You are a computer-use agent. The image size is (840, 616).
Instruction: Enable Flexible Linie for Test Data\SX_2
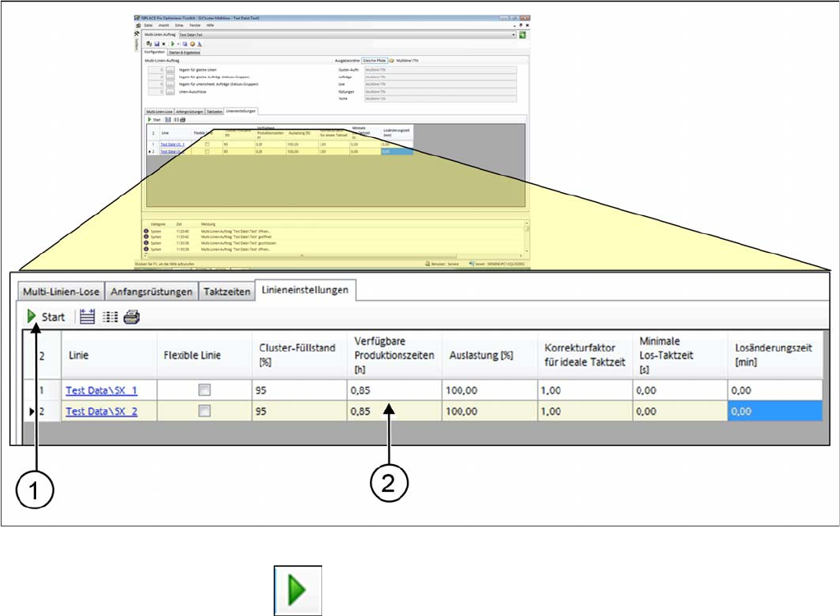coord(205,411)
